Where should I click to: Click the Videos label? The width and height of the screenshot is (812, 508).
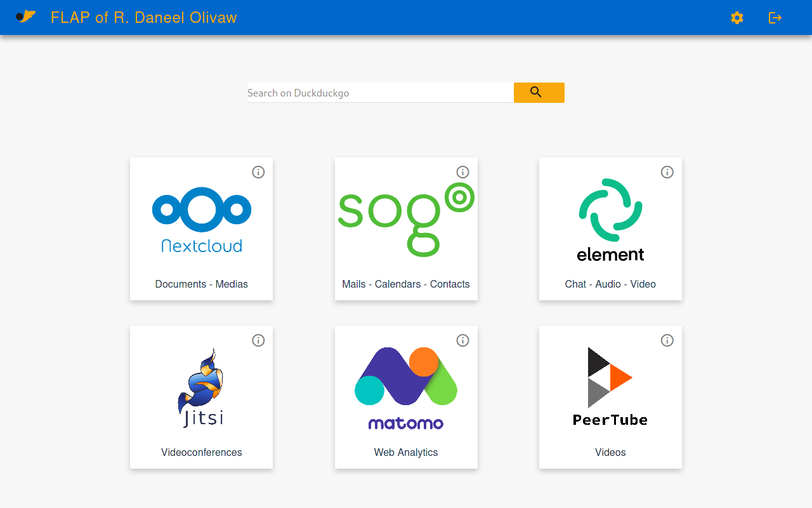pos(610,452)
